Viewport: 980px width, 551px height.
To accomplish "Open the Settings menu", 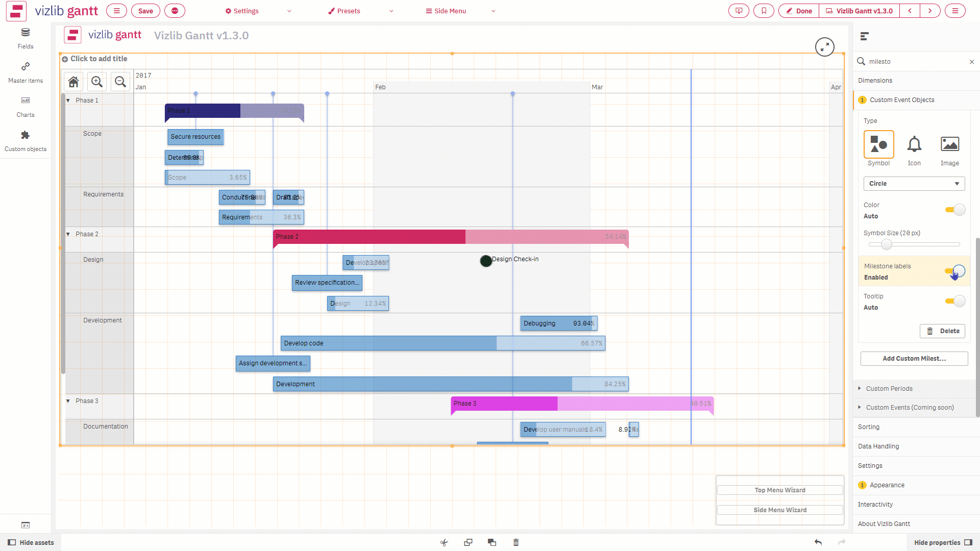I will (x=241, y=11).
